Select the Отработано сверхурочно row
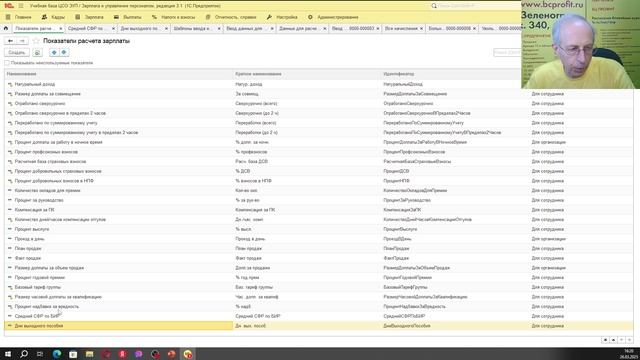 [x=318, y=104]
